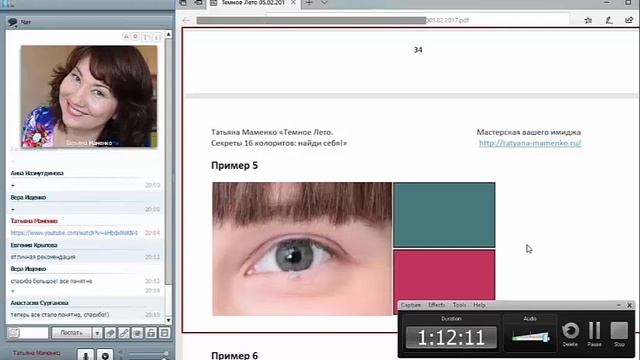This screenshot has height=360, width=640.
Task: Open the Capture menu in recorder
Action: point(411,305)
